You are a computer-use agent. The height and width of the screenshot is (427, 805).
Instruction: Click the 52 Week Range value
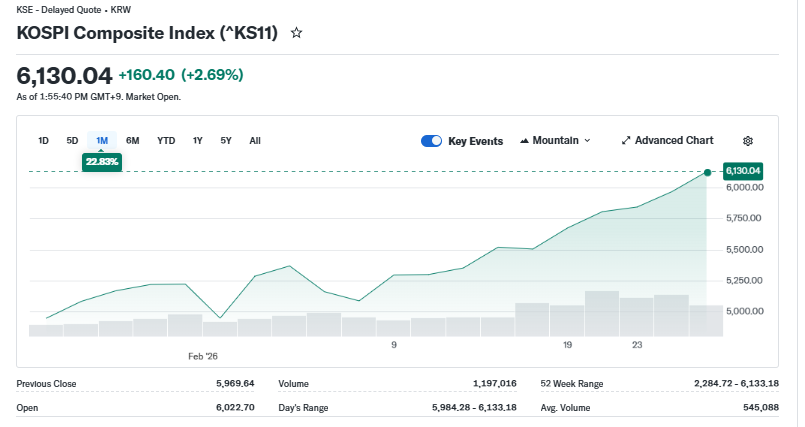pyautogui.click(x=736, y=383)
